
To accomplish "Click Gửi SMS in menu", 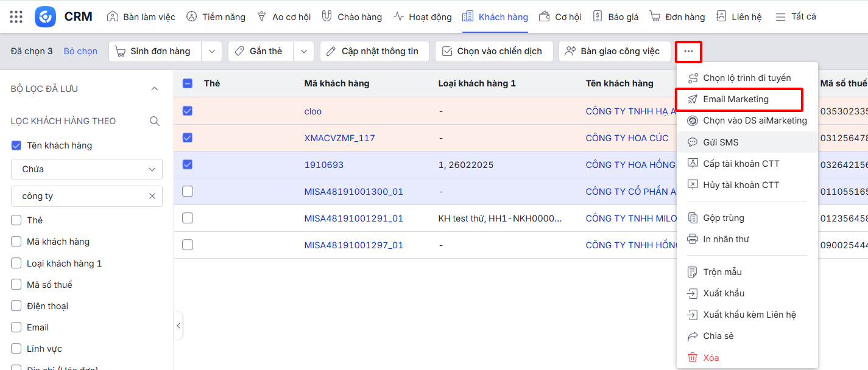I will point(721,142).
